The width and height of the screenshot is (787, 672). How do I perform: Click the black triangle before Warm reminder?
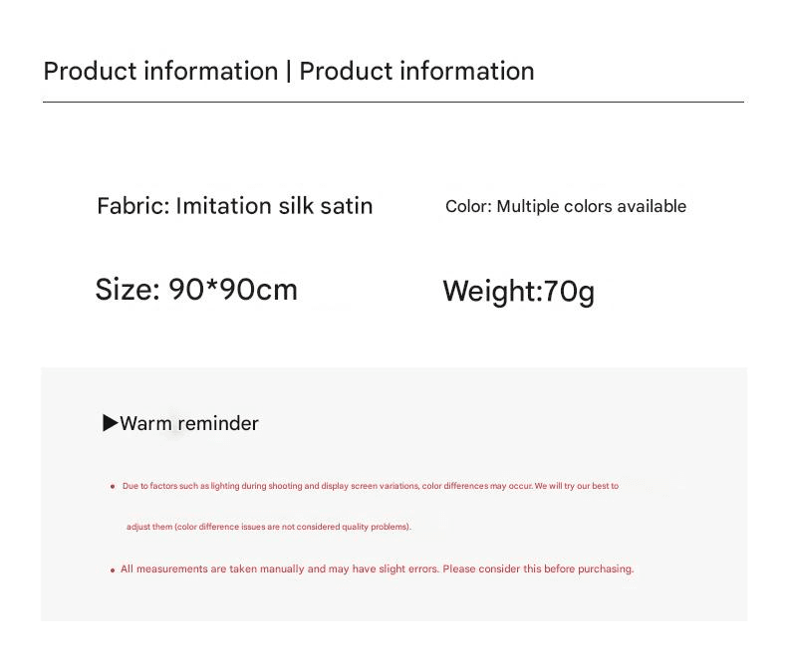pos(110,423)
